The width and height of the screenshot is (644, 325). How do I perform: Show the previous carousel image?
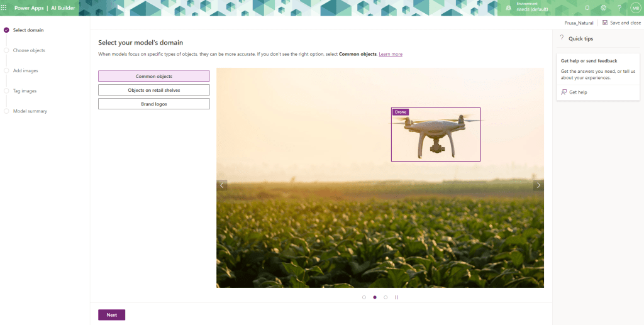click(x=222, y=185)
